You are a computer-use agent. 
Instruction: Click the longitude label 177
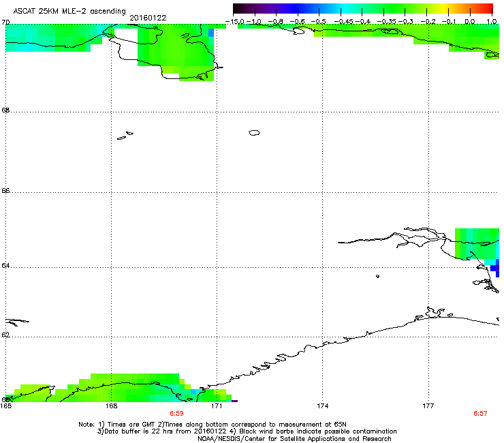tap(428, 406)
